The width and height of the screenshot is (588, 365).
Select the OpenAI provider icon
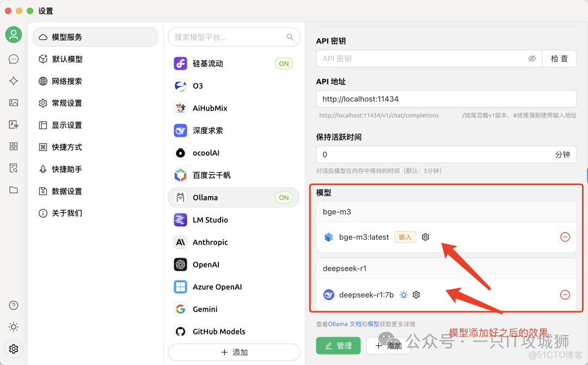point(180,264)
